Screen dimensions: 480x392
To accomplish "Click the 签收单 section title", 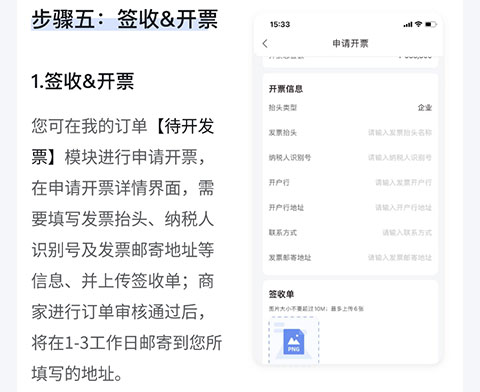I will click(x=281, y=294).
